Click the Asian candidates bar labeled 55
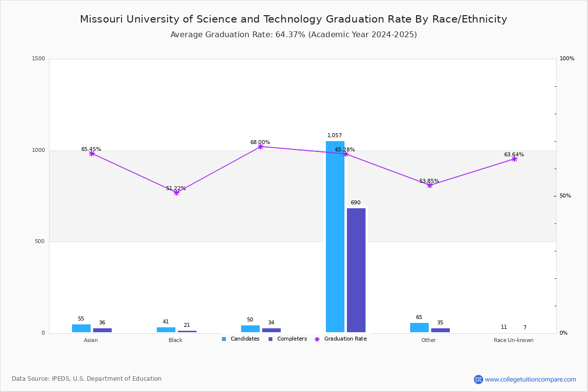Image resolution: width=588 pixels, height=392 pixels. click(81, 328)
